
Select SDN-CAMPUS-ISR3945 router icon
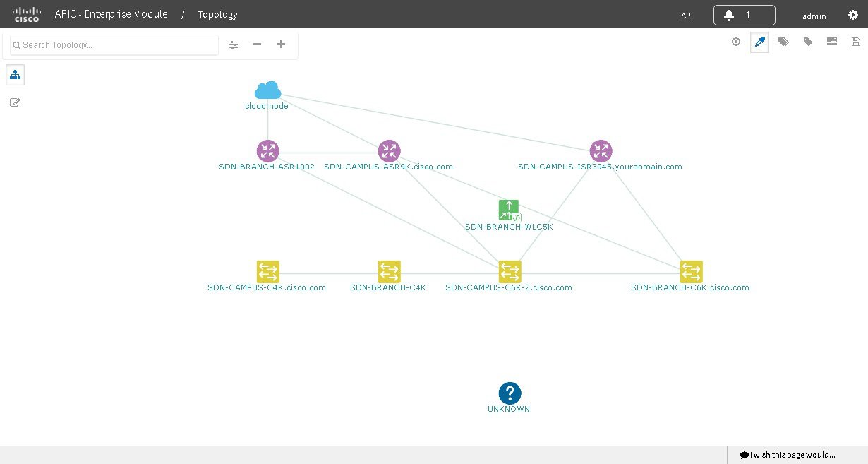pyautogui.click(x=601, y=151)
